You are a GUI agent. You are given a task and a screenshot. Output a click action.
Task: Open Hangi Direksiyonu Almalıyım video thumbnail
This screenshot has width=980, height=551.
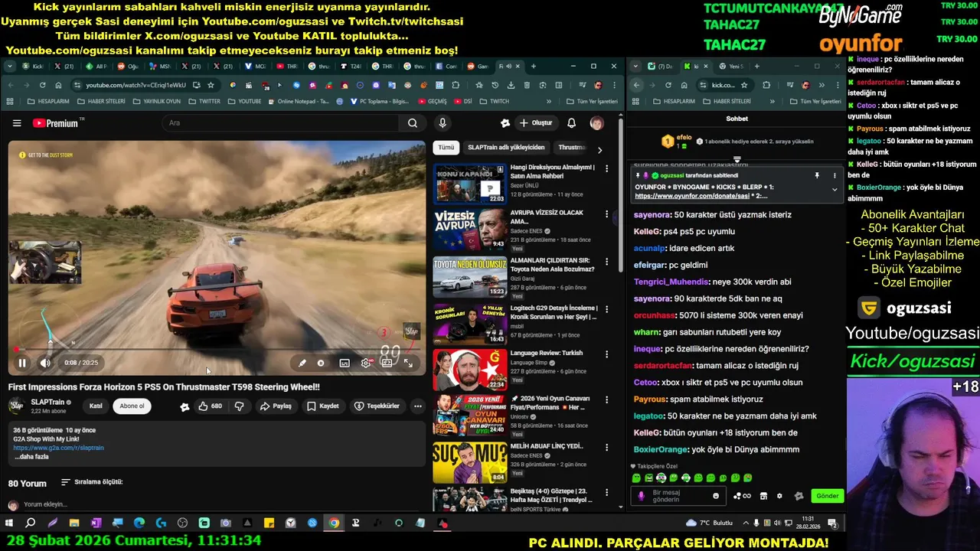[470, 184]
